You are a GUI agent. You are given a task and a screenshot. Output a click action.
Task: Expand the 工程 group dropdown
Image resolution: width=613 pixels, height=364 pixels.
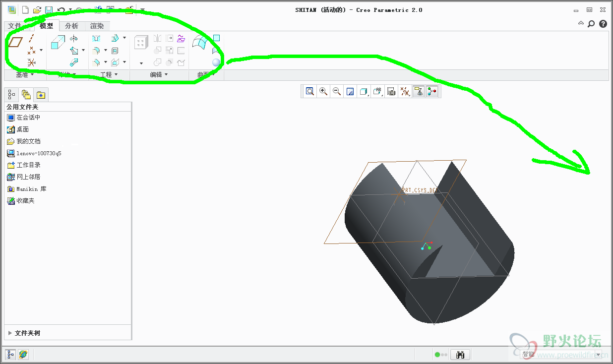[109, 75]
